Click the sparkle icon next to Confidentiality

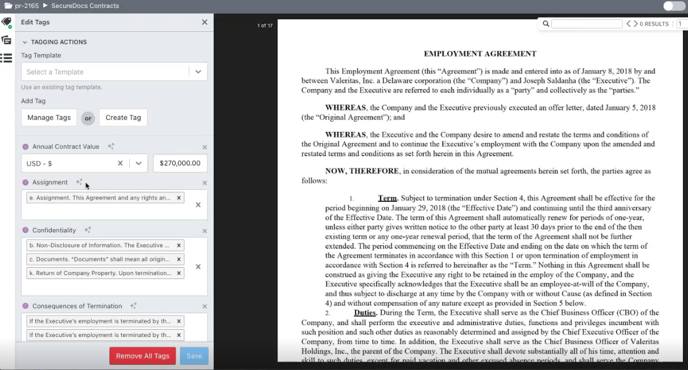point(87,230)
